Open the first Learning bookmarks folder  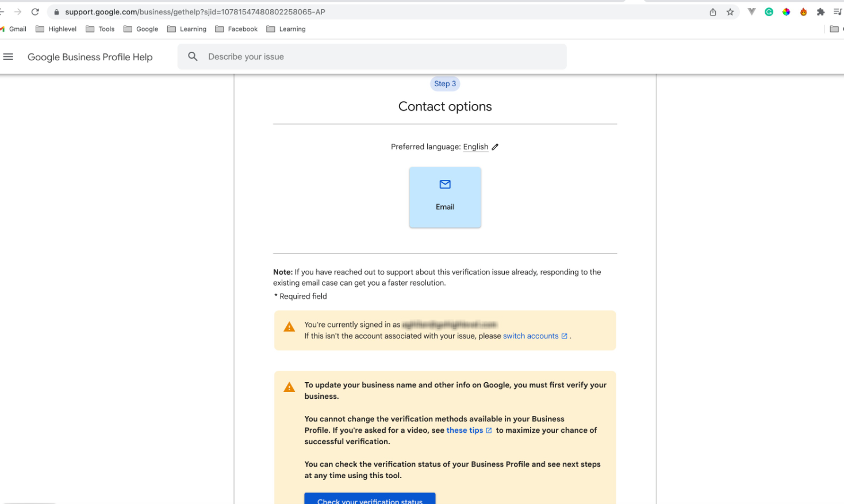(187, 29)
